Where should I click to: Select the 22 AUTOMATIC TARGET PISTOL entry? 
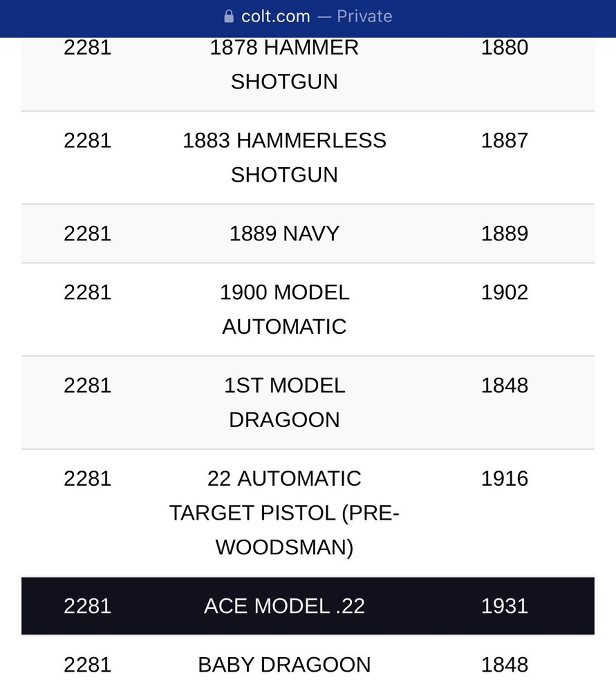pos(284,513)
